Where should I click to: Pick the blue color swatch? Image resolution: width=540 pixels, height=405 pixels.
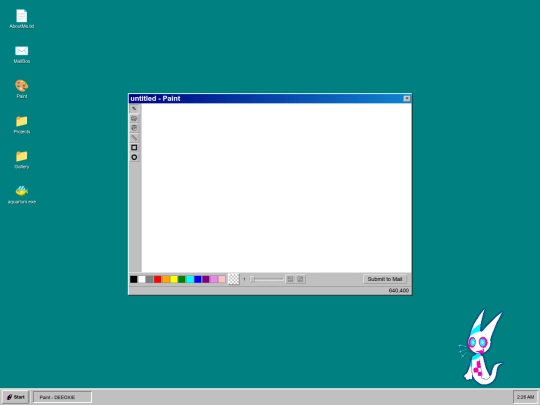[x=198, y=279]
